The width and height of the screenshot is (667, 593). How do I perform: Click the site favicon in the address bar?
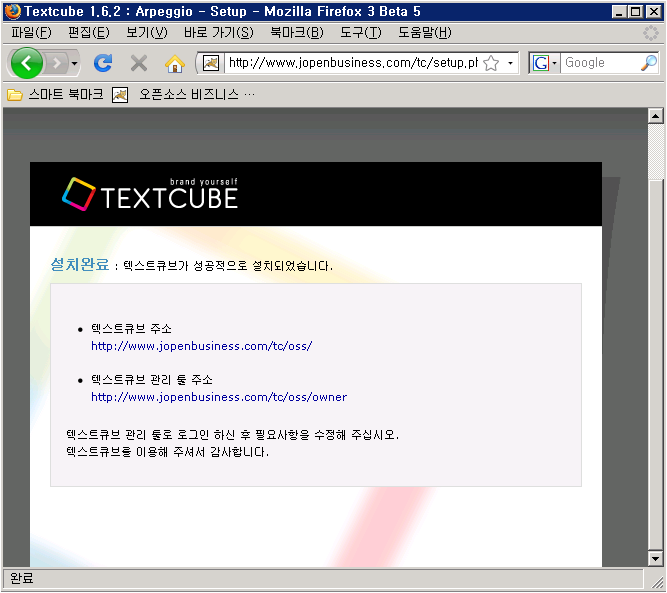211,63
